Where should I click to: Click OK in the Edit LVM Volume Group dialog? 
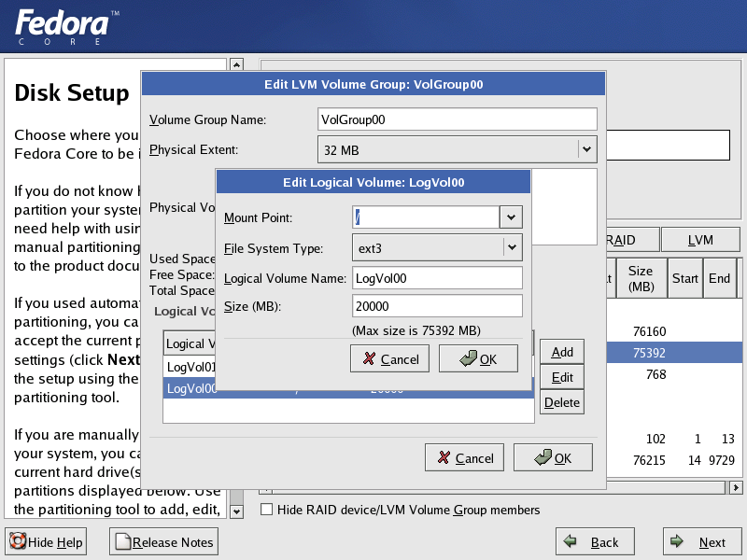(553, 457)
